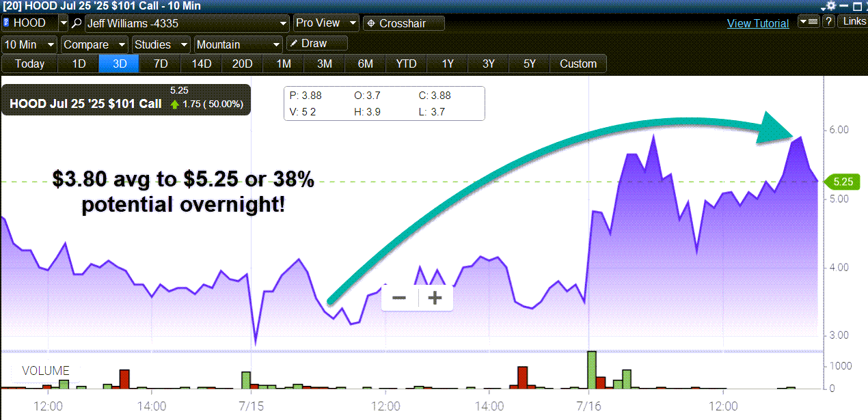Switch to the 3Y range

pos(489,64)
